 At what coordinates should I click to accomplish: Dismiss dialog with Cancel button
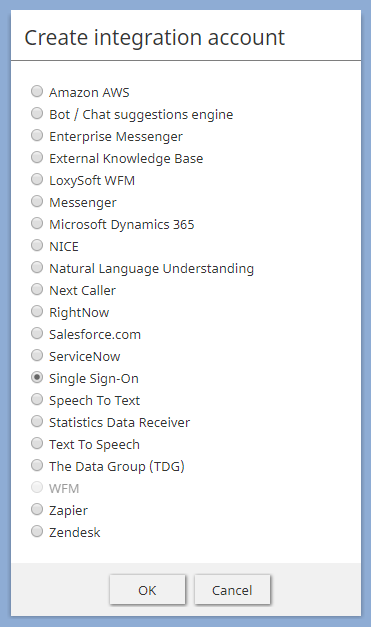click(232, 590)
